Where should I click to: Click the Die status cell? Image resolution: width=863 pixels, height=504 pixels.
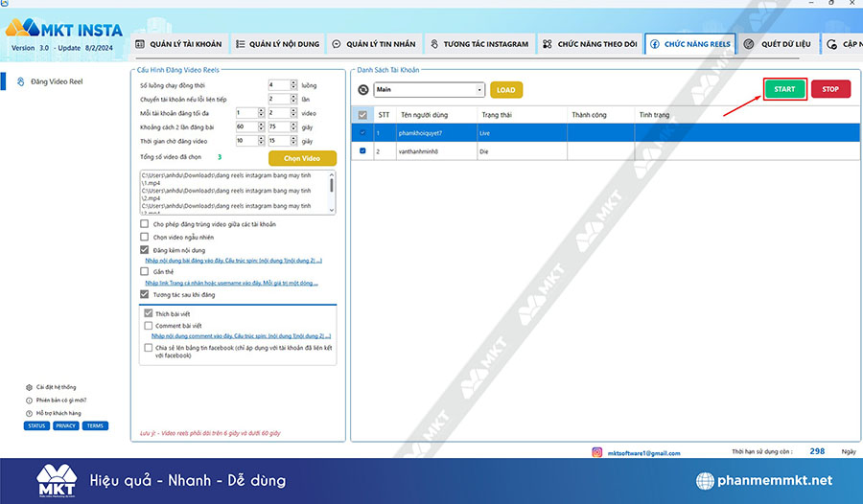(x=522, y=151)
